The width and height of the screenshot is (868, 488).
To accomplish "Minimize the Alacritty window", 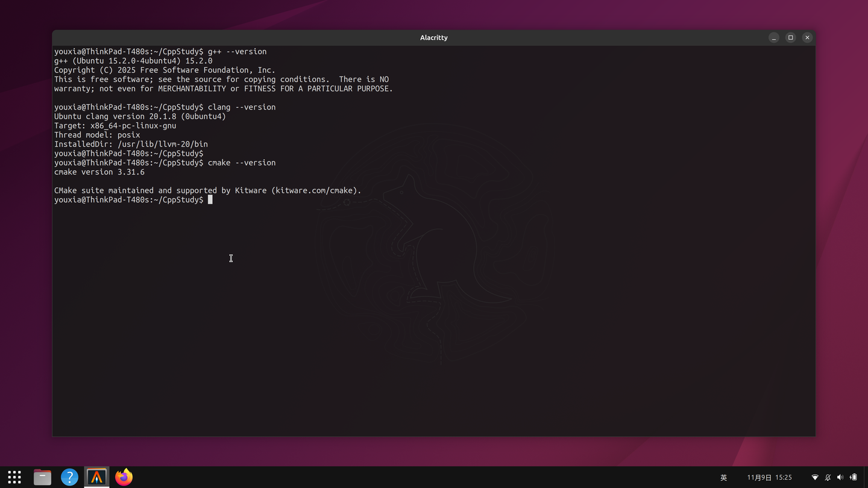I will click(x=774, y=37).
